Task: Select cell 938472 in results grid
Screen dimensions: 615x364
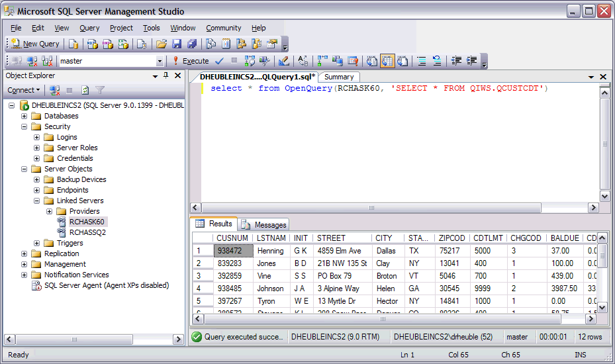Action: pos(234,251)
